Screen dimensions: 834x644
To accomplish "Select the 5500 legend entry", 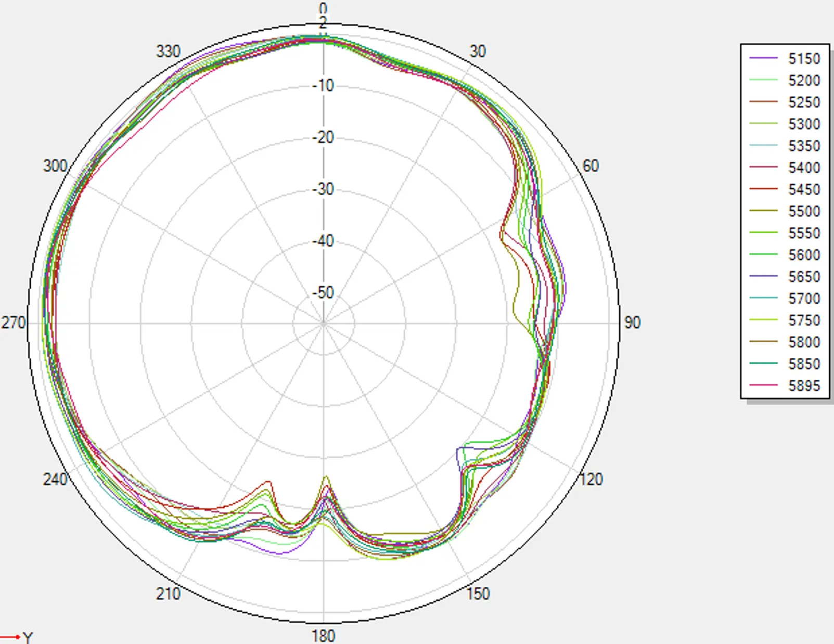I will click(785, 211).
